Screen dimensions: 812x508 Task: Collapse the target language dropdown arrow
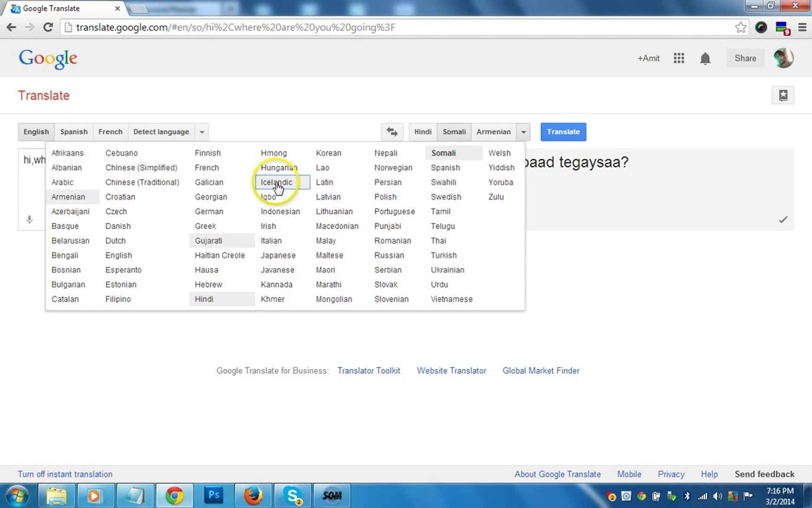pyautogui.click(x=523, y=132)
